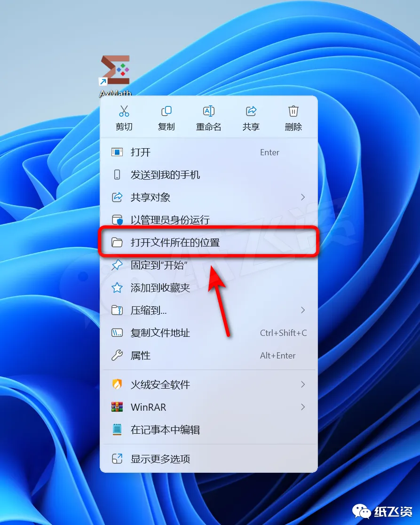Click the Share (共享) icon

click(x=251, y=111)
